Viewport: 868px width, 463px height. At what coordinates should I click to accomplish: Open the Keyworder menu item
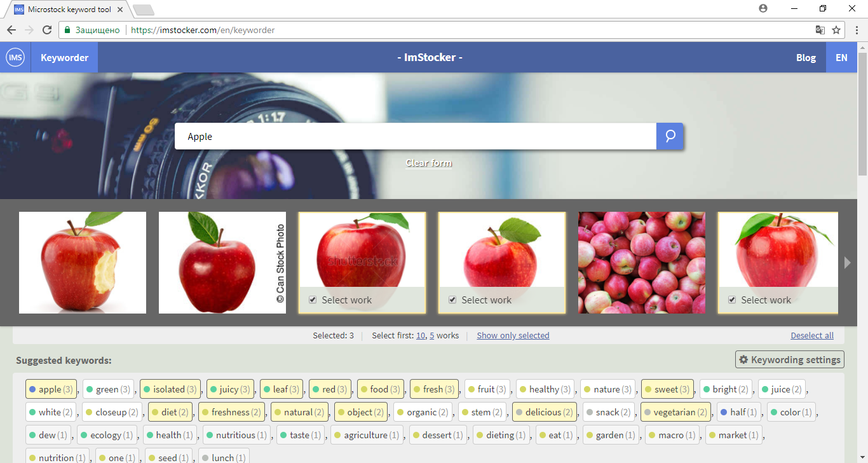64,57
